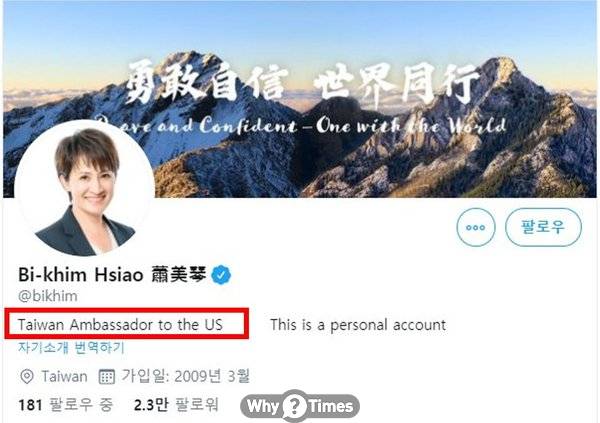Click the This is a personal account text
This screenshot has height=423, width=600.
click(358, 325)
